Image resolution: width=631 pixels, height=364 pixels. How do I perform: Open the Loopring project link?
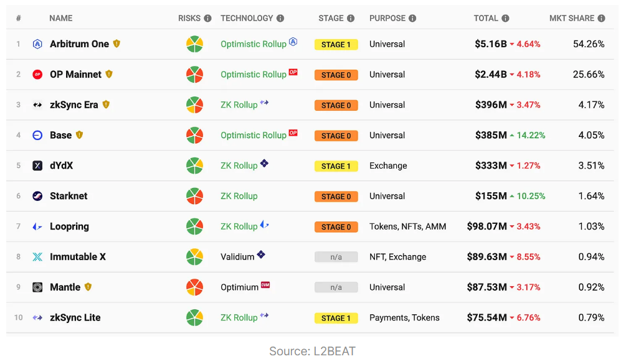[69, 226]
